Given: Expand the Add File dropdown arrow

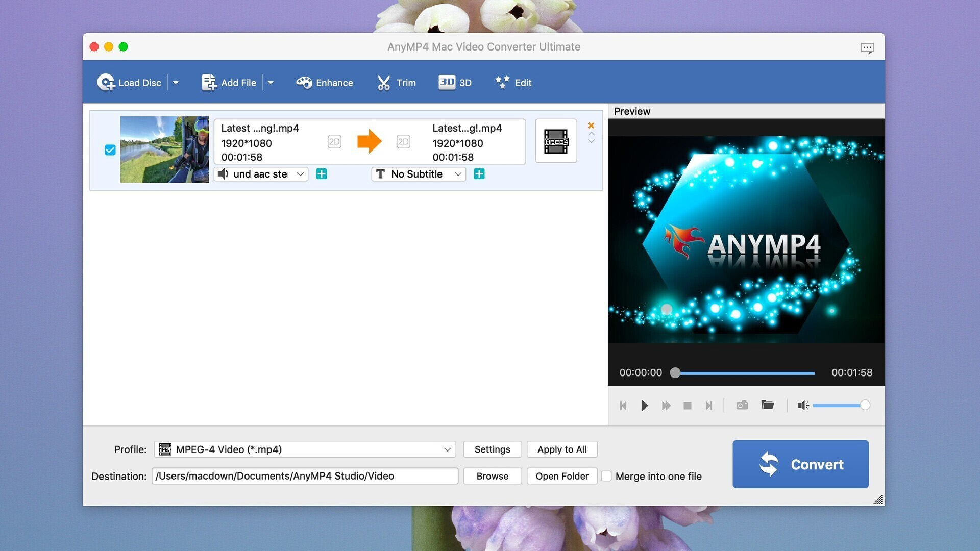Looking at the screenshot, I should 270,82.
